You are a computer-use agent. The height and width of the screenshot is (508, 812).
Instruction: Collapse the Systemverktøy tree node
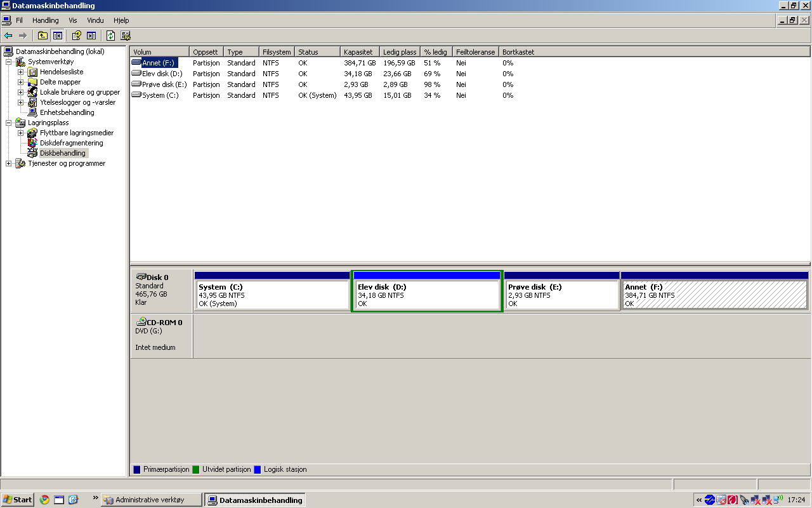tap(8, 62)
